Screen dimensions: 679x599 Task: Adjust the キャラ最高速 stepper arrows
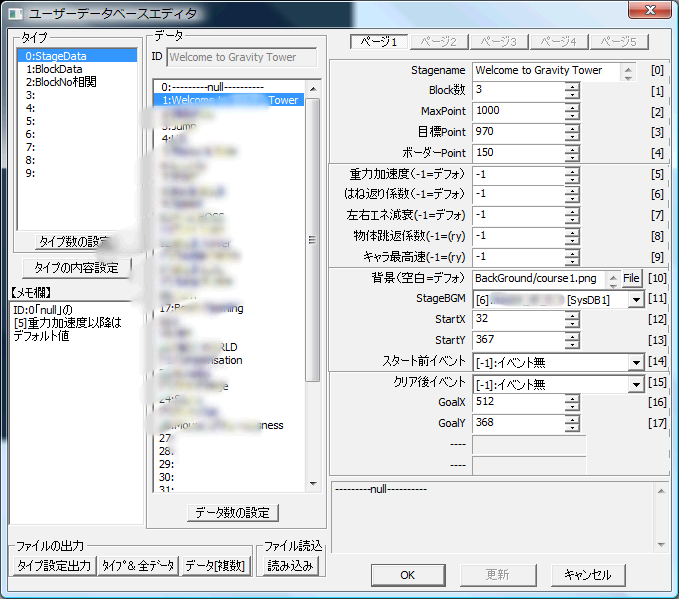tap(572, 257)
